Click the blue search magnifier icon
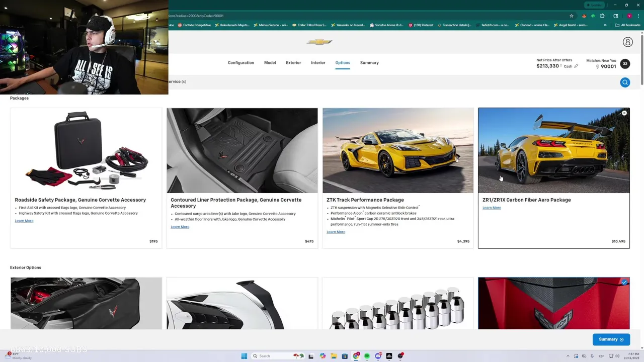 pyautogui.click(x=625, y=82)
